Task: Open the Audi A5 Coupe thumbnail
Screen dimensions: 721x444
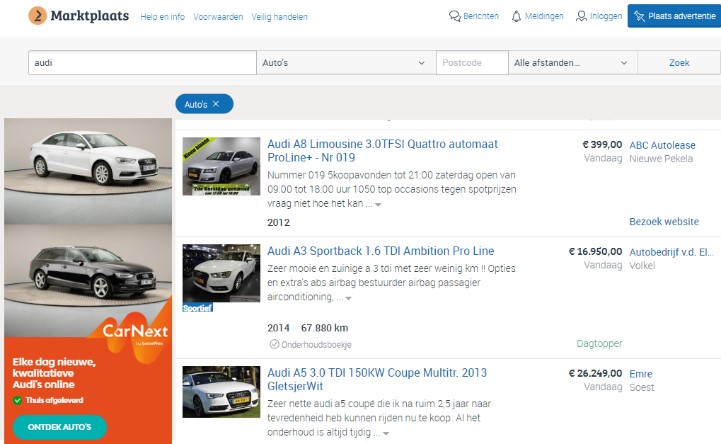Action: (x=221, y=392)
